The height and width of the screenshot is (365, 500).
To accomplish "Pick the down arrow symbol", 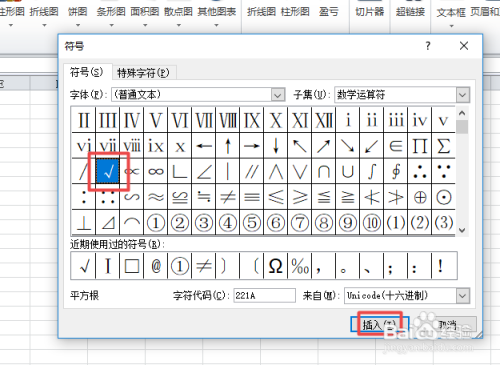I will (276, 146).
